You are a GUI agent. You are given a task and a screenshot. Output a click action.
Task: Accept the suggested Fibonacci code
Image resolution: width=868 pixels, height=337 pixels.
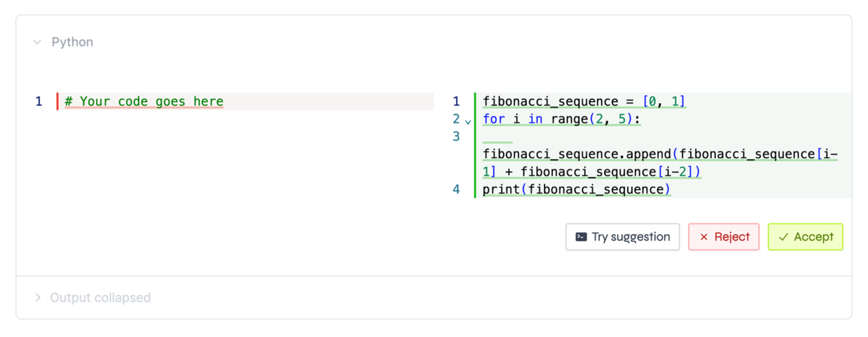click(805, 237)
